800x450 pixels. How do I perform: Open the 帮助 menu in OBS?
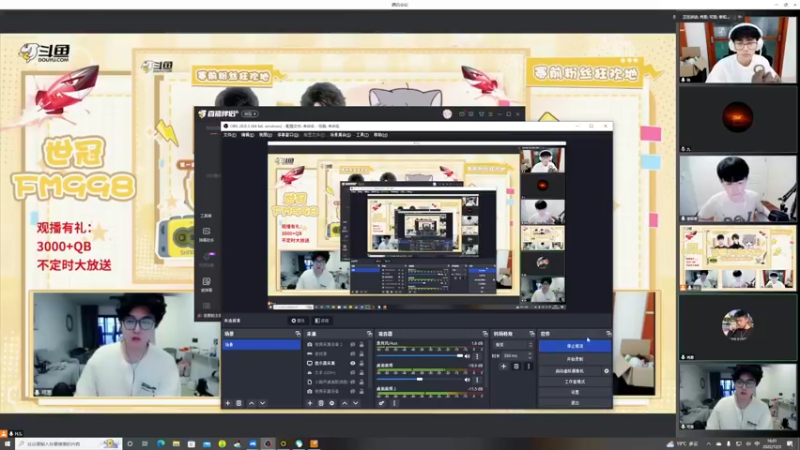tap(381, 135)
